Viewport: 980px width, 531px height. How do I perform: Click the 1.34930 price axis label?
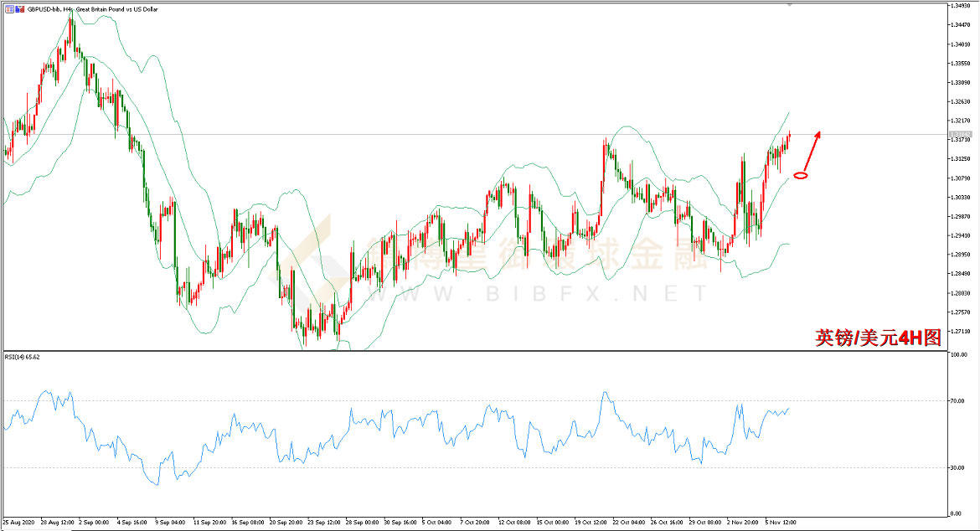(x=962, y=5)
